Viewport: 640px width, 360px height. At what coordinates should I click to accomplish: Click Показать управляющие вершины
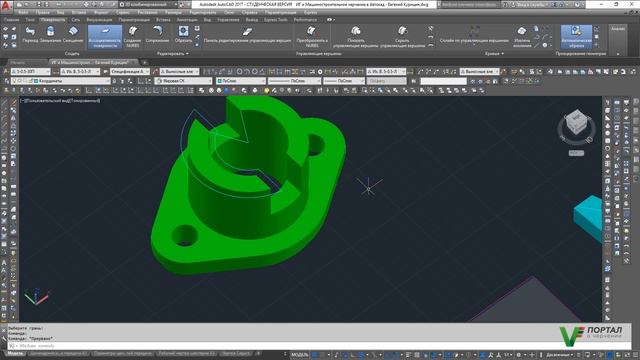(356, 37)
